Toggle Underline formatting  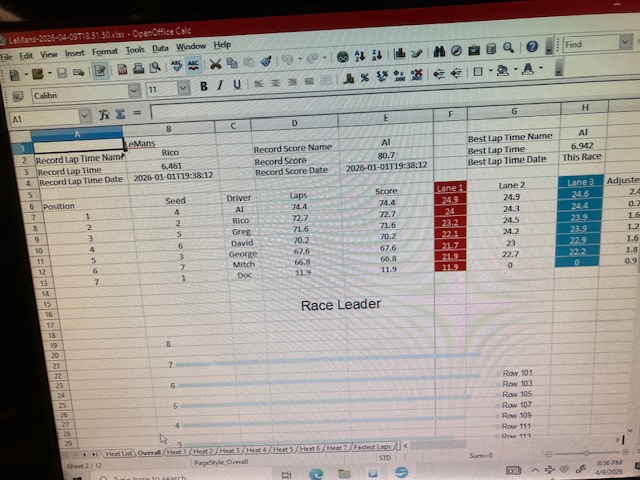coord(237,86)
